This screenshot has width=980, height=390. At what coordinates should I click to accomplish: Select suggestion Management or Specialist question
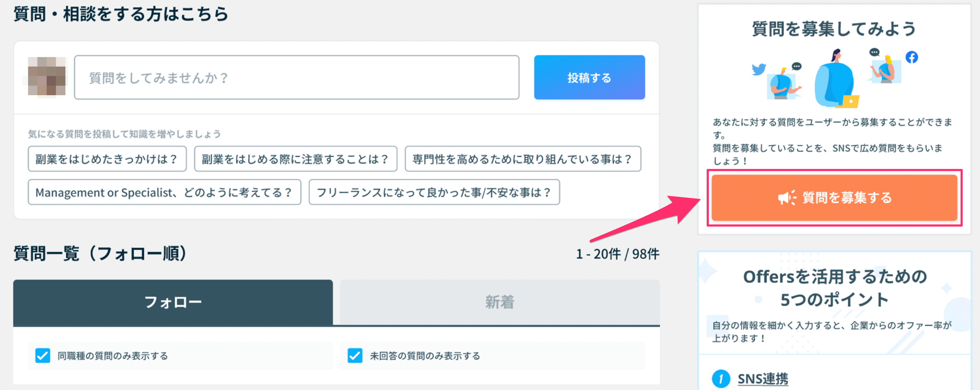point(164,192)
